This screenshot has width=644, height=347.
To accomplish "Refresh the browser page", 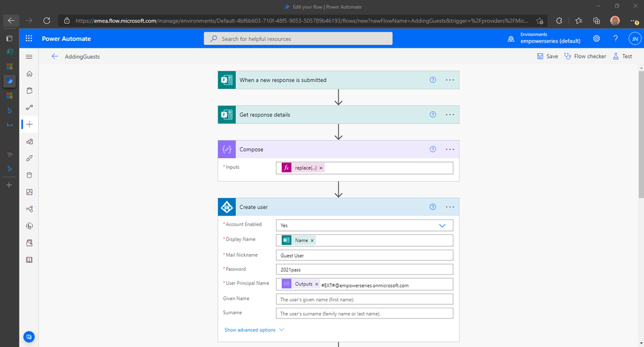I will [47, 21].
